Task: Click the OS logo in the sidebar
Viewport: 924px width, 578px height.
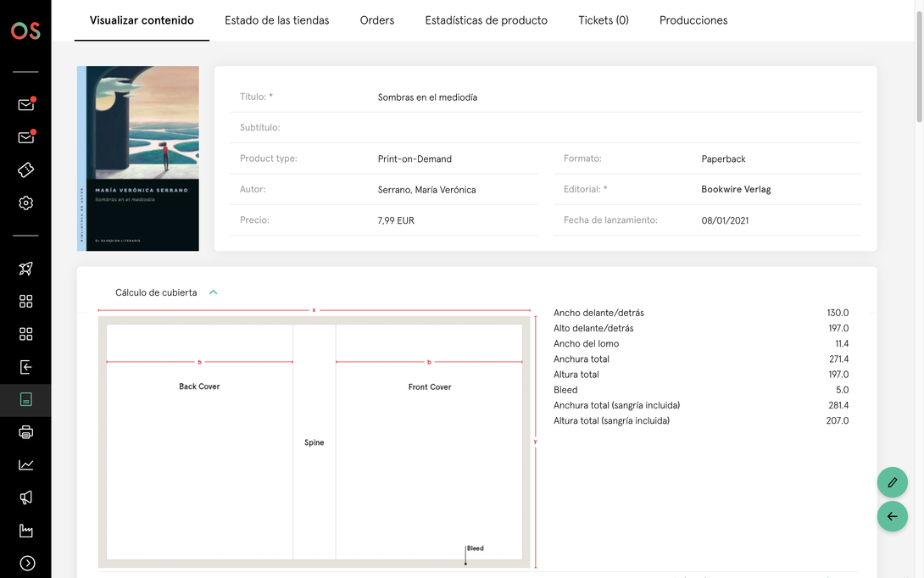Action: [25, 31]
